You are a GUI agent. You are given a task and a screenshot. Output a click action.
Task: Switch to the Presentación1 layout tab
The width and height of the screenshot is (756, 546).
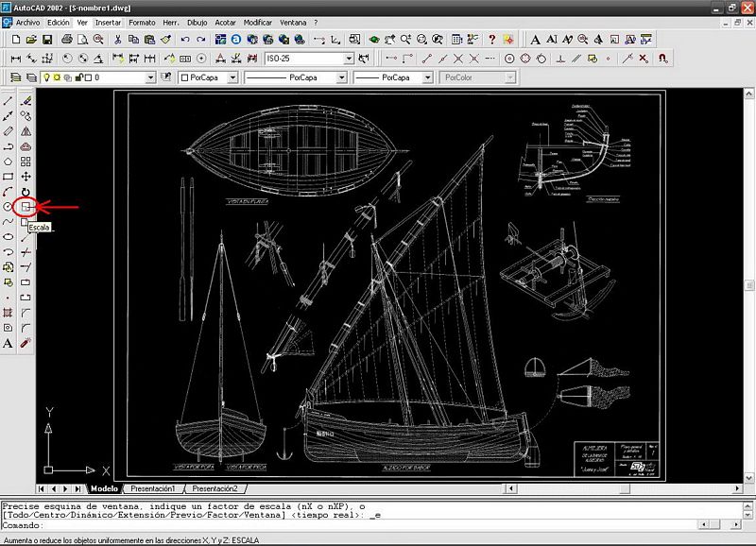[x=153, y=488]
